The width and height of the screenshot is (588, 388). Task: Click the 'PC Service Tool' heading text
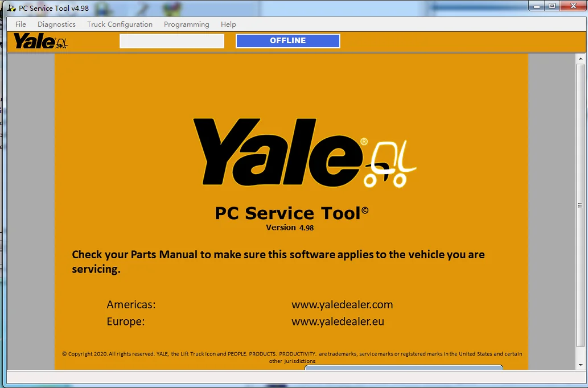[291, 213]
